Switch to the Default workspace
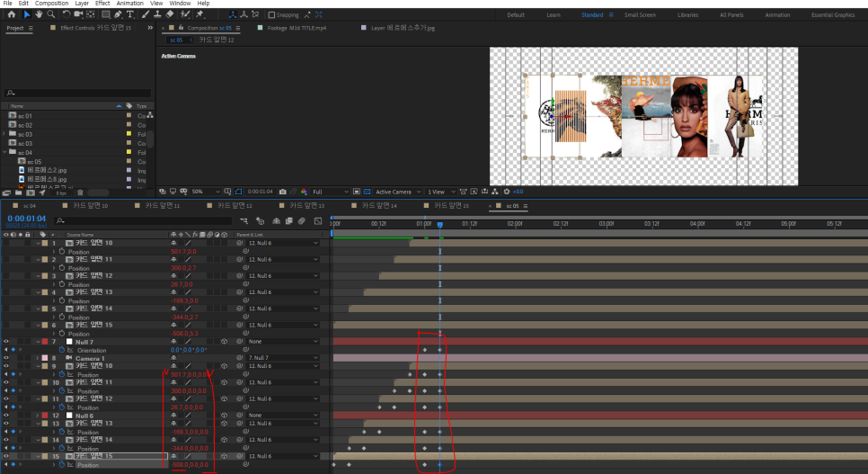The height and width of the screenshot is (474, 868). click(x=516, y=15)
